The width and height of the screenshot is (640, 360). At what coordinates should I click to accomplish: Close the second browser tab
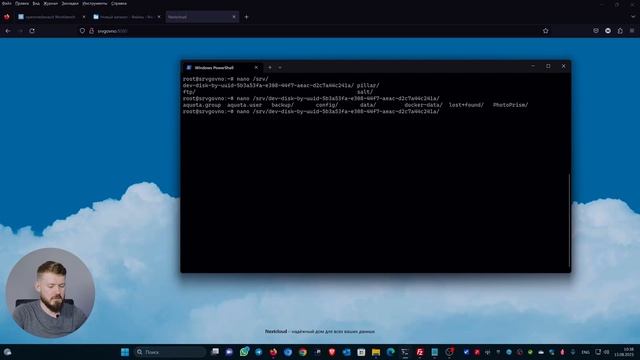click(x=159, y=17)
